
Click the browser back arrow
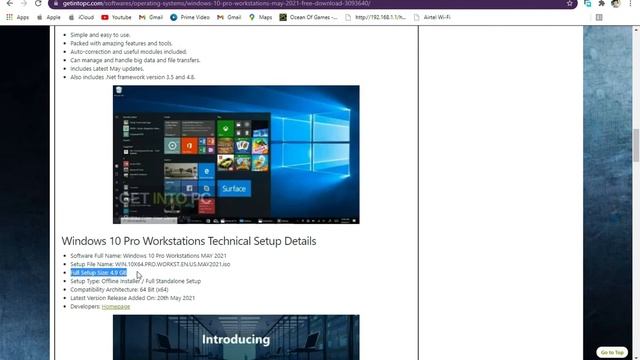[x=10, y=3]
